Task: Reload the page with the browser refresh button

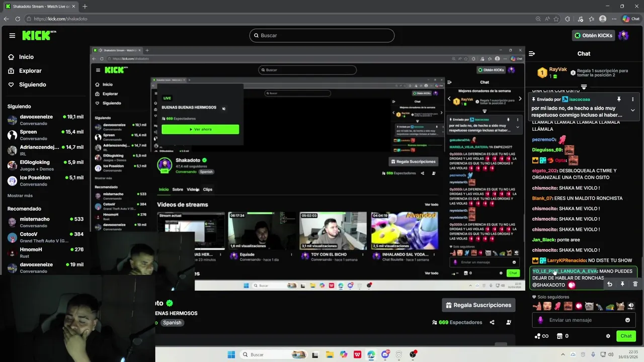Action: click(18, 19)
